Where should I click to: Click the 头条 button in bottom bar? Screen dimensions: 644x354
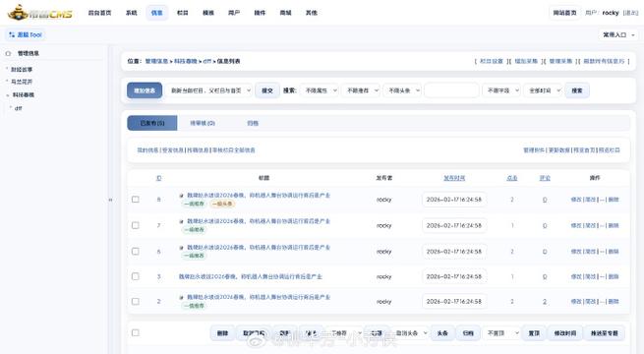[x=442, y=333]
